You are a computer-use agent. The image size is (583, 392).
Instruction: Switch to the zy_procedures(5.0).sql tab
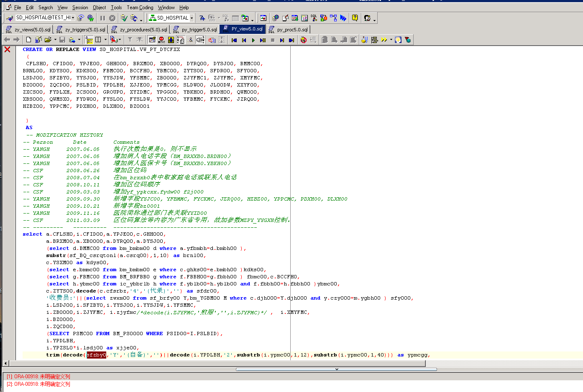pos(143,30)
